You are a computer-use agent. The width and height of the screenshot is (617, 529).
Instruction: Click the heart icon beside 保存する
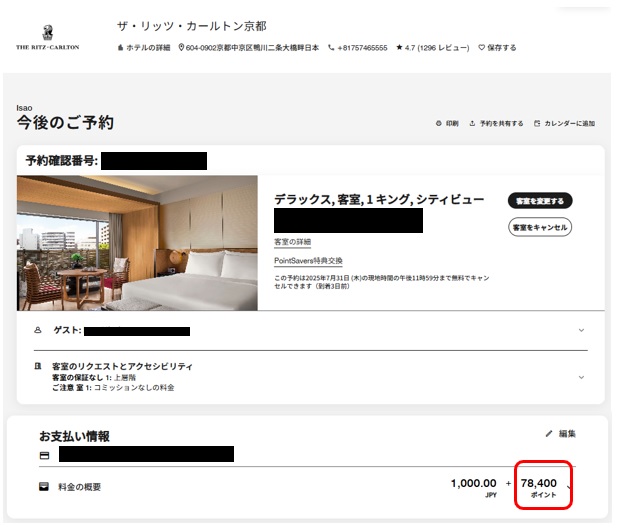tap(481, 48)
